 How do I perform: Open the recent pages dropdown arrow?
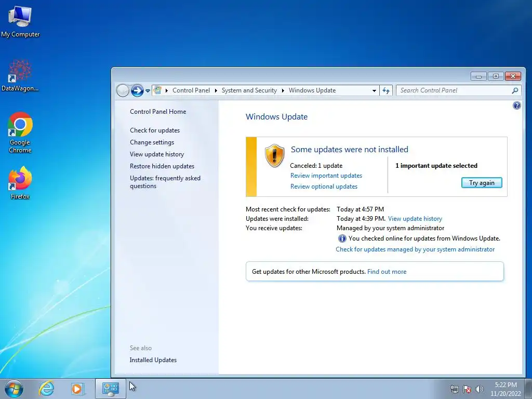148,91
